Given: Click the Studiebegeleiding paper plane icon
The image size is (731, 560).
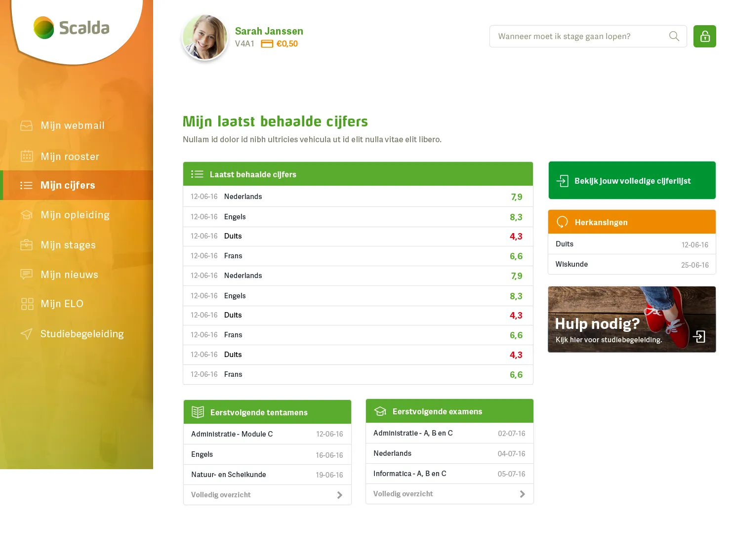Looking at the screenshot, I should pyautogui.click(x=27, y=334).
